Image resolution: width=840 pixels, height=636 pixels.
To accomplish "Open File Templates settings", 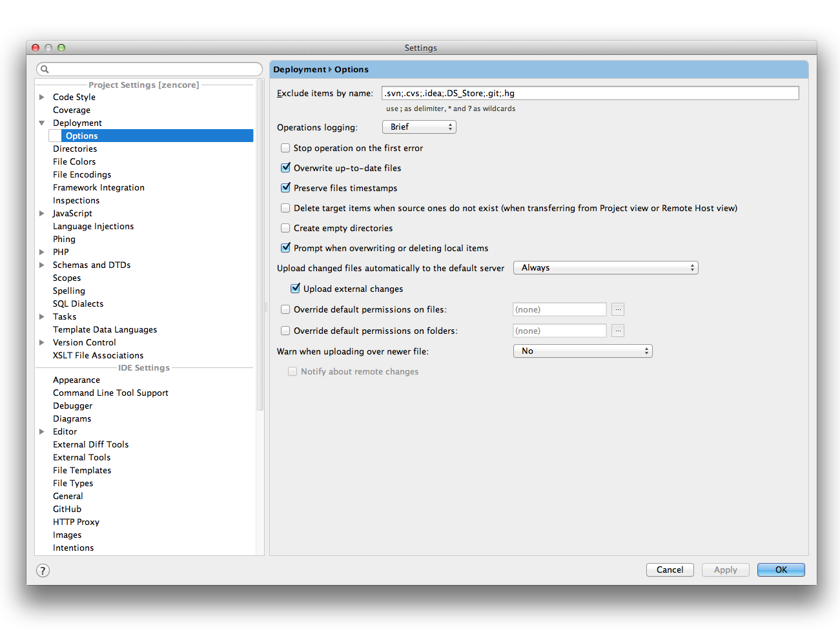I will click(x=82, y=470).
